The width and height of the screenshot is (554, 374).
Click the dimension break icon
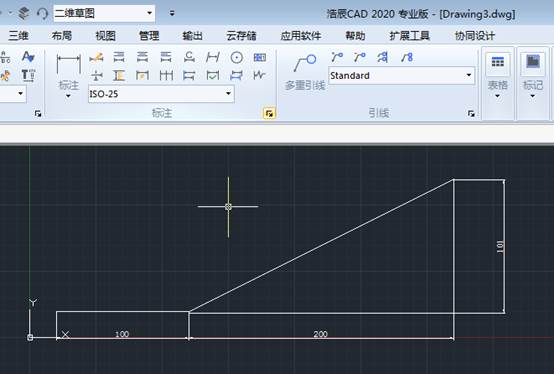pos(96,75)
